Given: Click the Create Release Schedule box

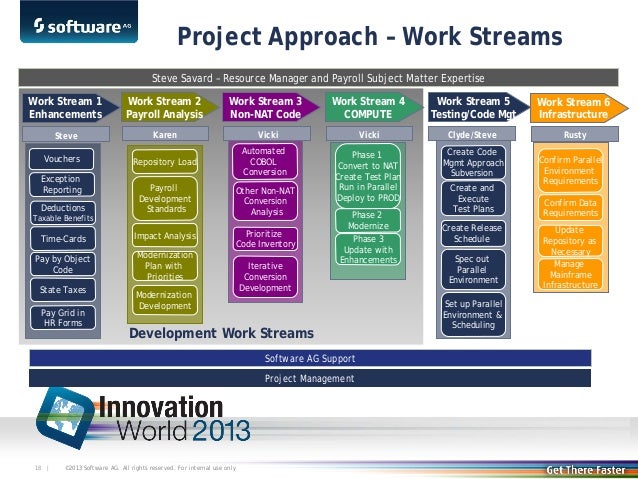Looking at the screenshot, I should click(x=473, y=234).
